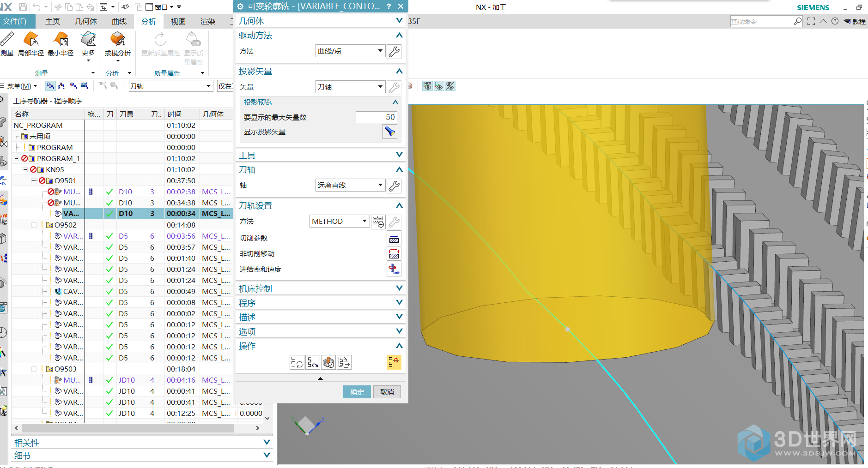Select the KN95 program group

(x=55, y=169)
